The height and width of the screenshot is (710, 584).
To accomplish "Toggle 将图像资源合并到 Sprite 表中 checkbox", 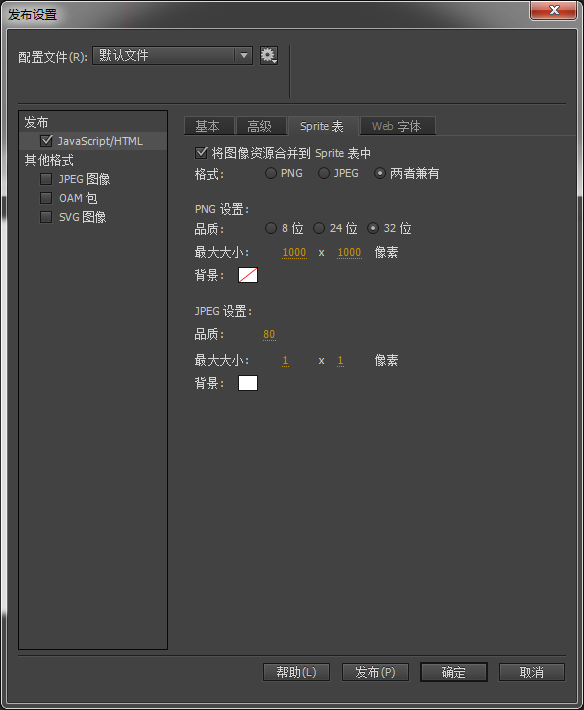I will (201, 153).
